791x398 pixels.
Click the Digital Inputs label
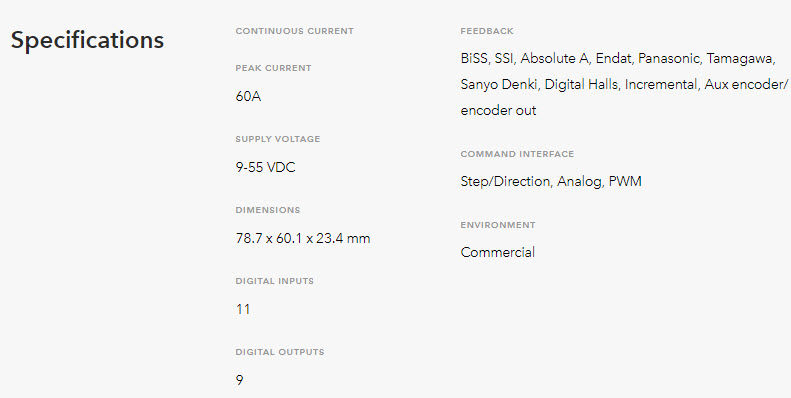274,281
